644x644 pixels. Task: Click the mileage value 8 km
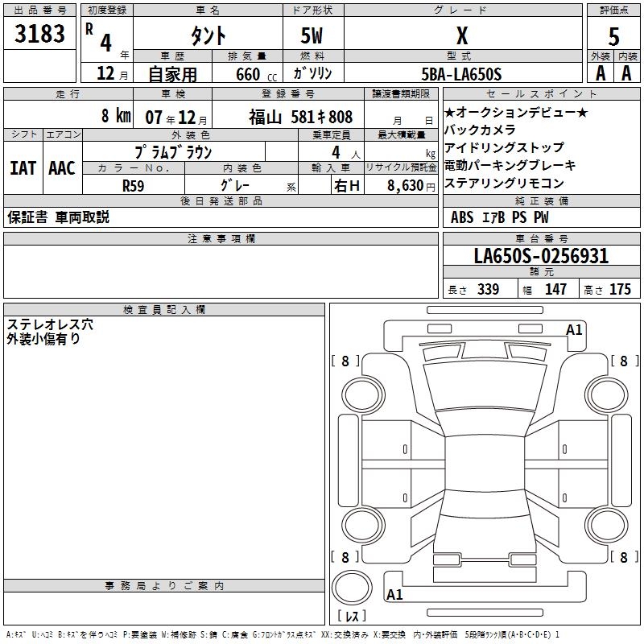pyautogui.click(x=116, y=115)
